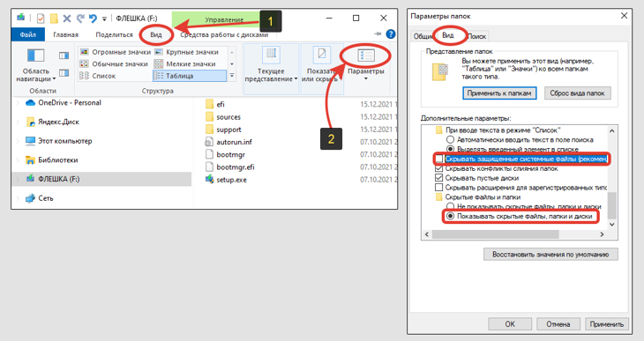Click the Show or hide (Показать или скрыть) icon
This screenshot has height=341, width=644.
point(322,55)
